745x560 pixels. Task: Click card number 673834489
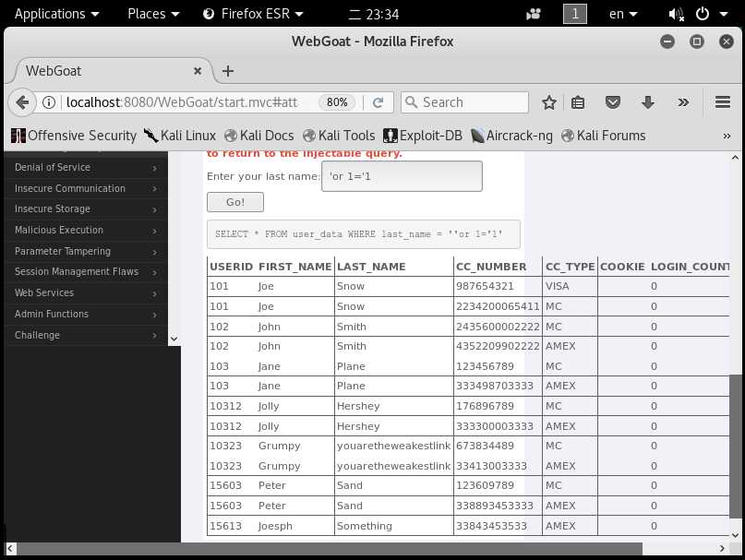click(x=485, y=446)
